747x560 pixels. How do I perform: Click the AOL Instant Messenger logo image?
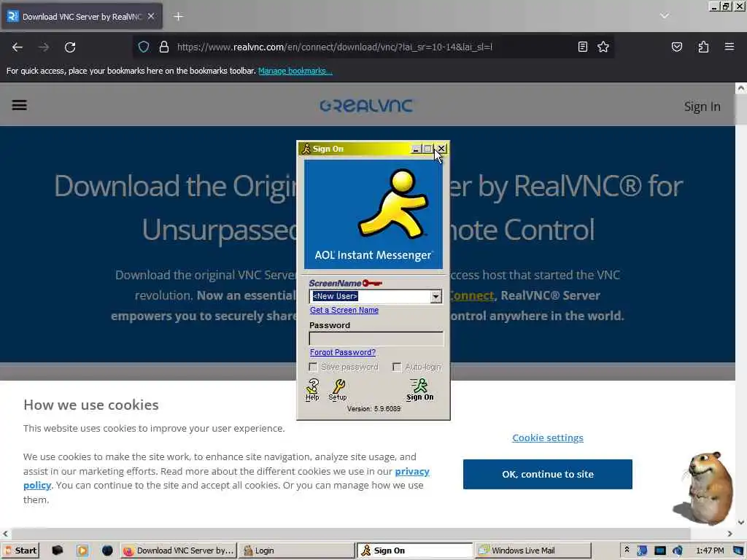373,214
